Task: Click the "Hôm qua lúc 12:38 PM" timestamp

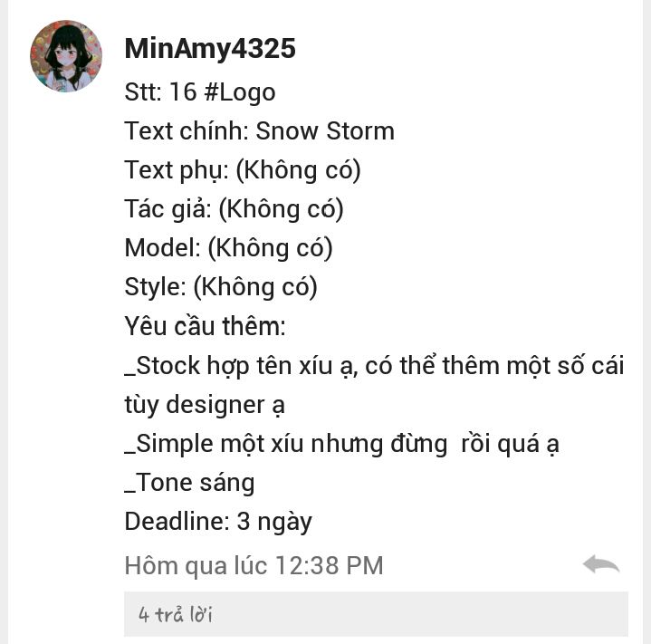Action: [x=254, y=565]
